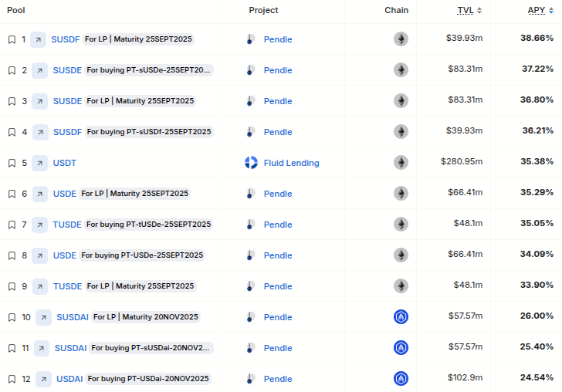
Task: Click the Pool column header
Action: [16, 10]
